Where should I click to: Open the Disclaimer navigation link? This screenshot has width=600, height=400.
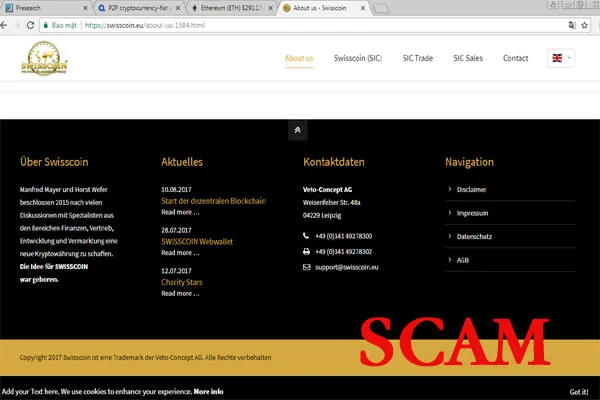tap(471, 189)
